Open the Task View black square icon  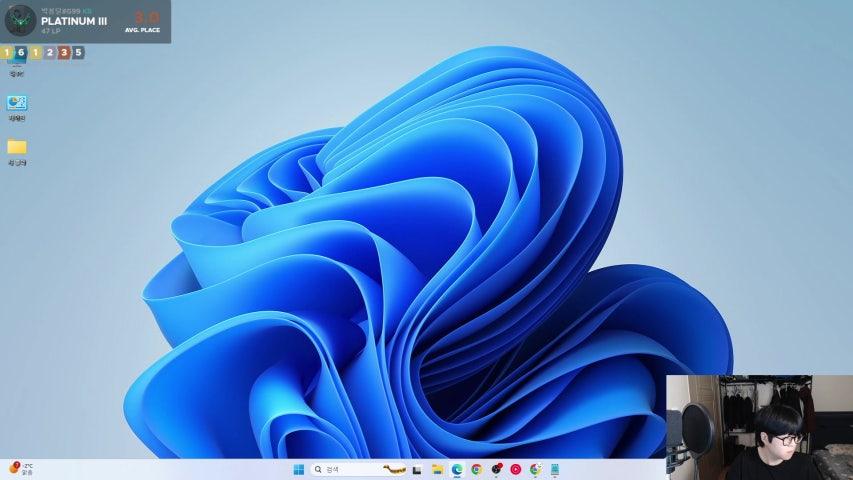pyautogui.click(x=417, y=469)
